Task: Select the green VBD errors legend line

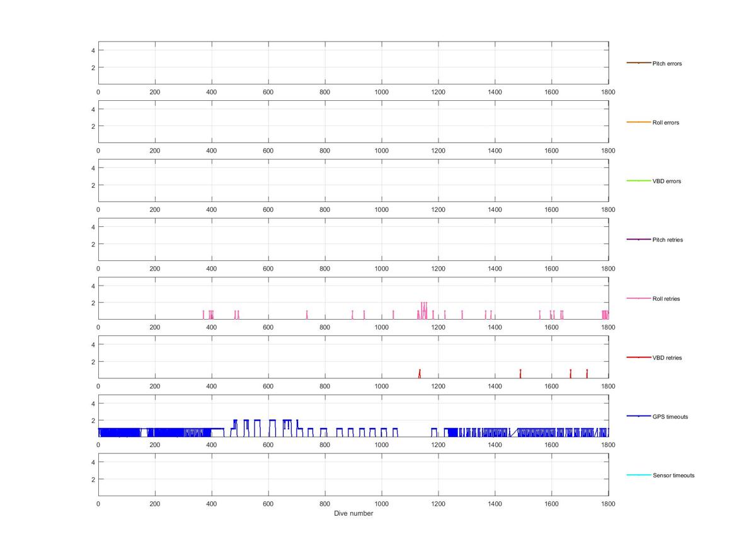Action: pos(638,181)
